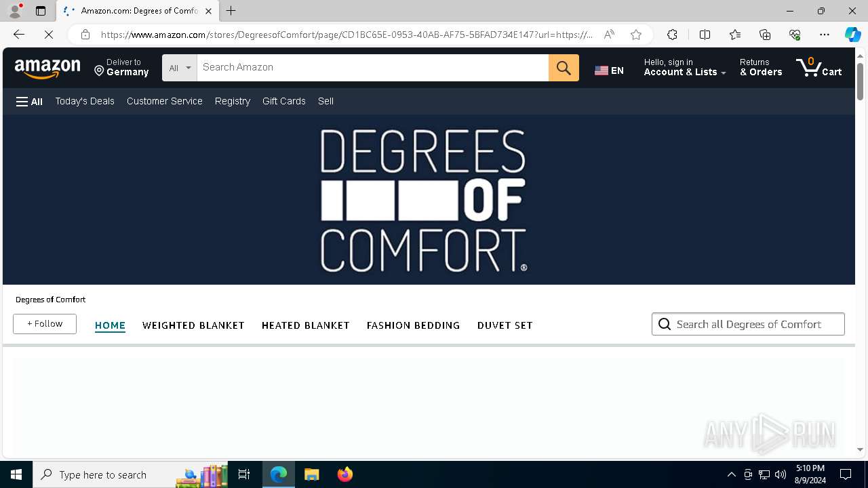View site information lock icon
The image size is (868, 488).
[x=85, y=35]
